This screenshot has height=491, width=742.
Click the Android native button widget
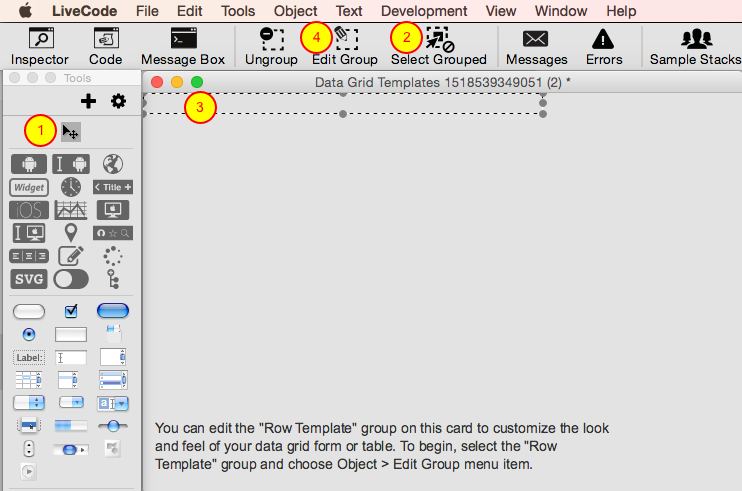coord(29,164)
